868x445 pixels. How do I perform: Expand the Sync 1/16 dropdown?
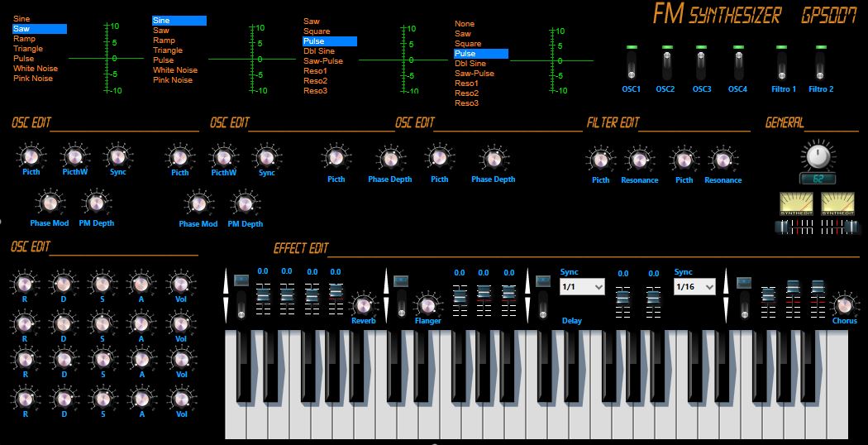(696, 286)
